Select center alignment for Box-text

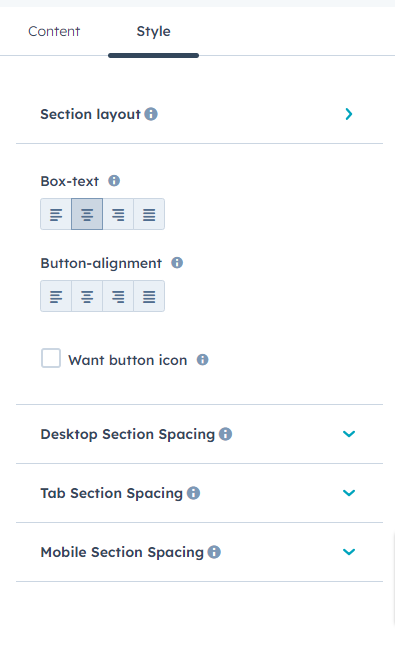87,214
